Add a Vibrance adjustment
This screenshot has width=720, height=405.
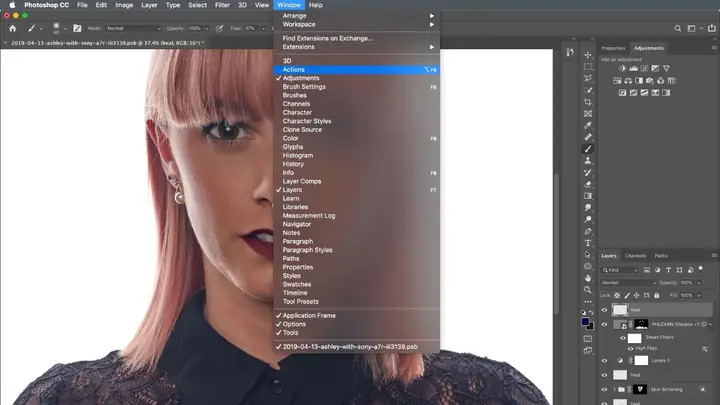coord(666,68)
